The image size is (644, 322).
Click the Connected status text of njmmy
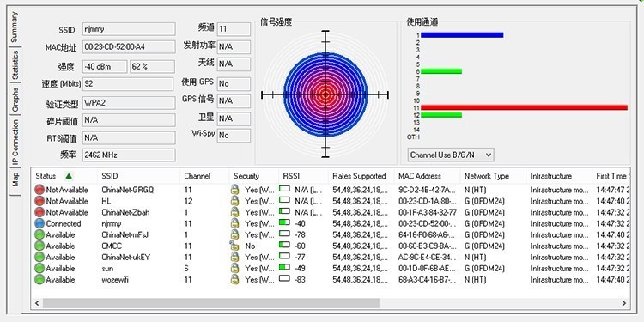[x=64, y=224]
